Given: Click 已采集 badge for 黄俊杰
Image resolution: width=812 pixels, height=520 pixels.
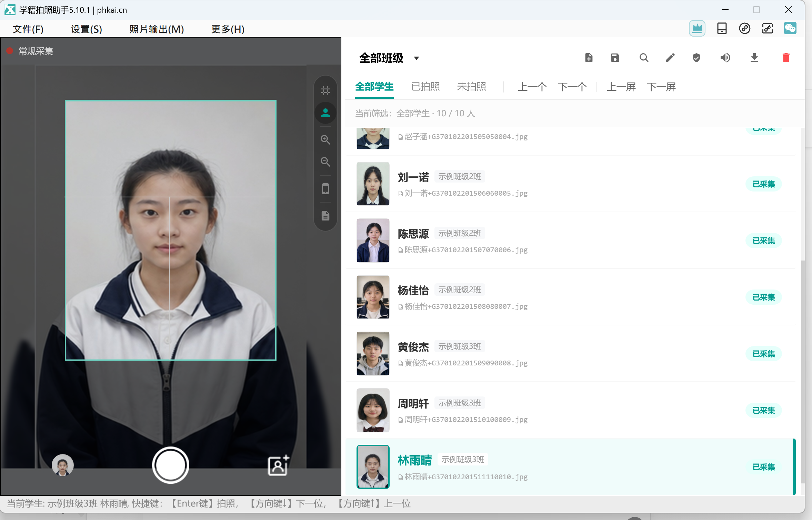Looking at the screenshot, I should point(763,354).
